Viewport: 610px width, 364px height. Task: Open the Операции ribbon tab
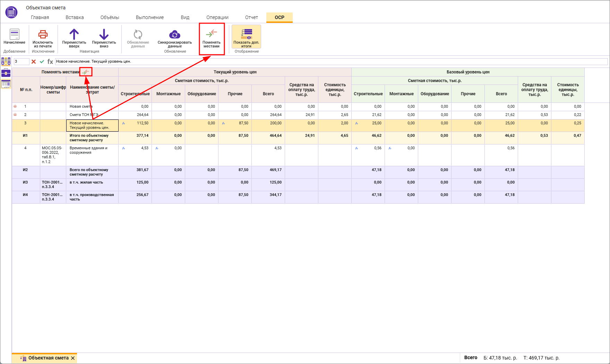pyautogui.click(x=217, y=17)
